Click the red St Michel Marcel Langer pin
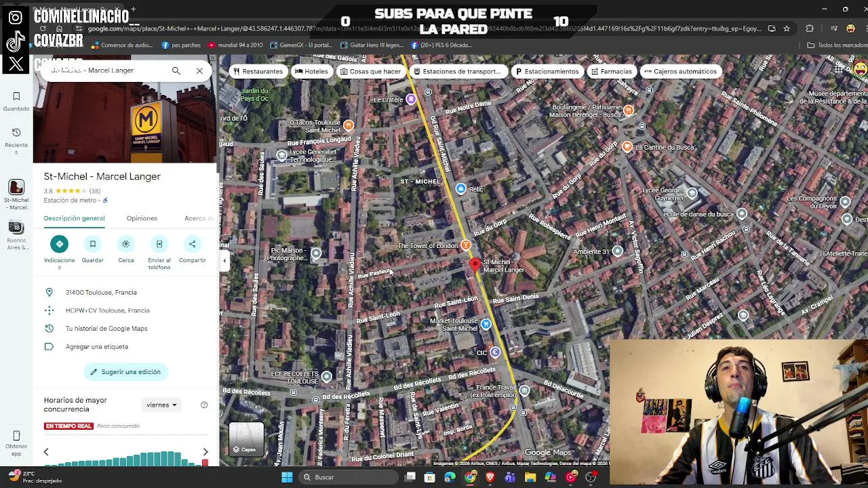Viewport: 868px width, 488px height. 475,264
